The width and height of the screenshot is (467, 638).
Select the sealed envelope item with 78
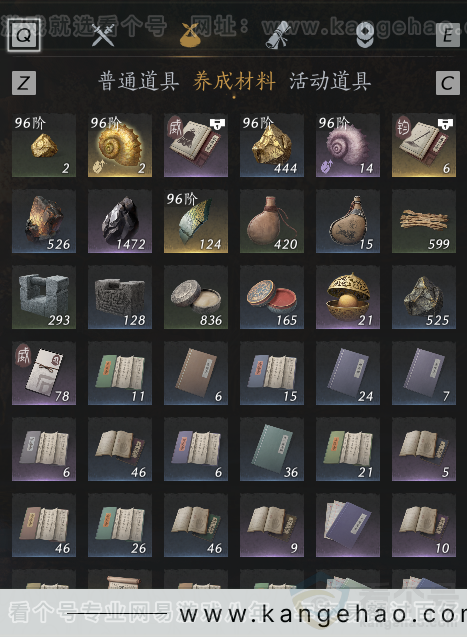coord(44,374)
